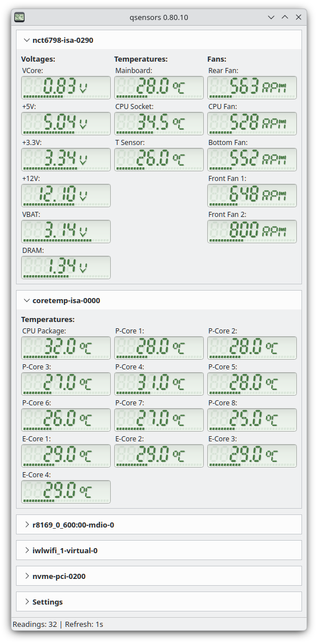The image size is (318, 644).
Task: Click the VBAT voltage display
Action: tap(66, 231)
